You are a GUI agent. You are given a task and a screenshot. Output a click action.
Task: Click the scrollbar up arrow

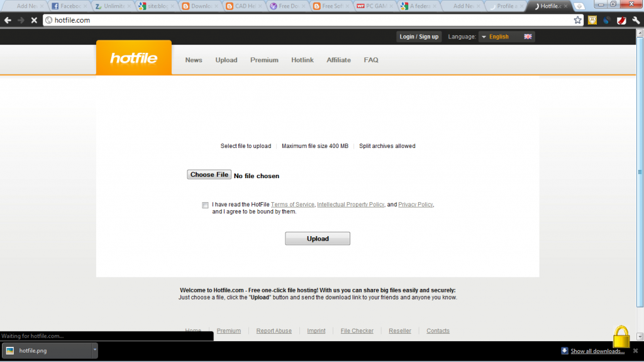(640, 33)
